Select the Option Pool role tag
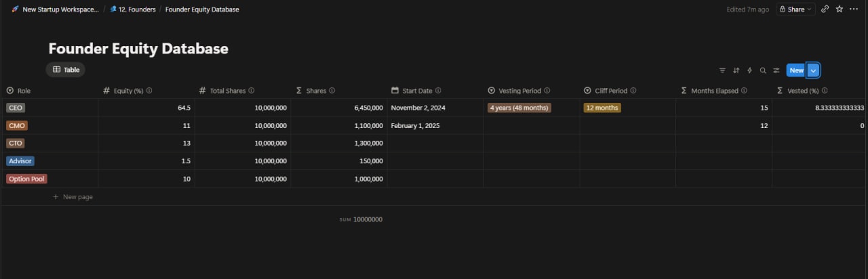Viewport: 868px width, 279px height. pos(26,179)
